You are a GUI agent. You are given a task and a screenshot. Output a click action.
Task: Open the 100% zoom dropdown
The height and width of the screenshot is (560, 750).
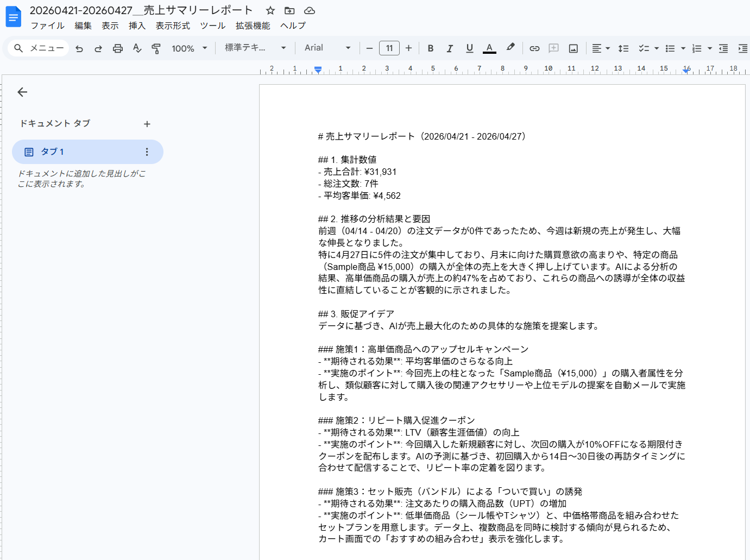[x=190, y=48]
